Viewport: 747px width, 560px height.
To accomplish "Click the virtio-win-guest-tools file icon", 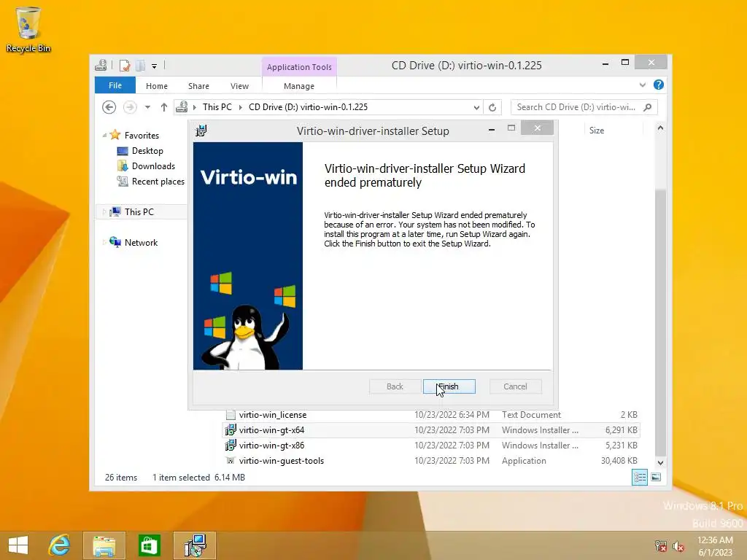I will 231,461.
